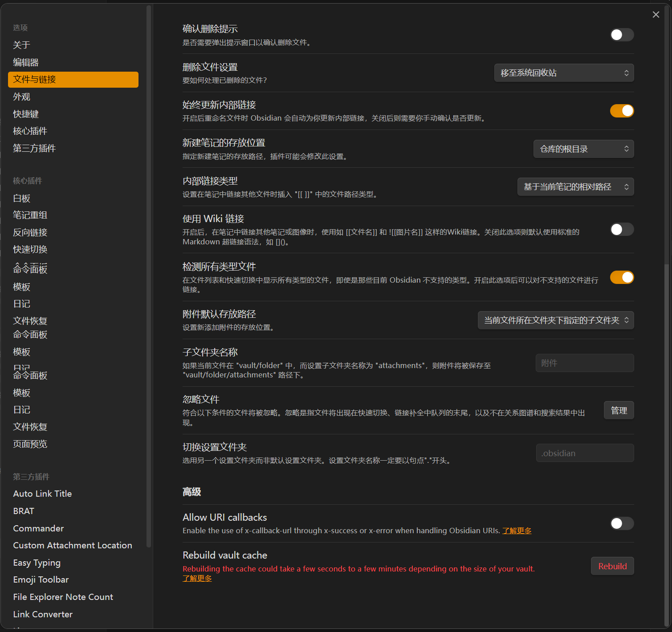Screen dimensions: 672x632
Task: Open Custom Attachment Location plugin settings
Action: tap(73, 545)
